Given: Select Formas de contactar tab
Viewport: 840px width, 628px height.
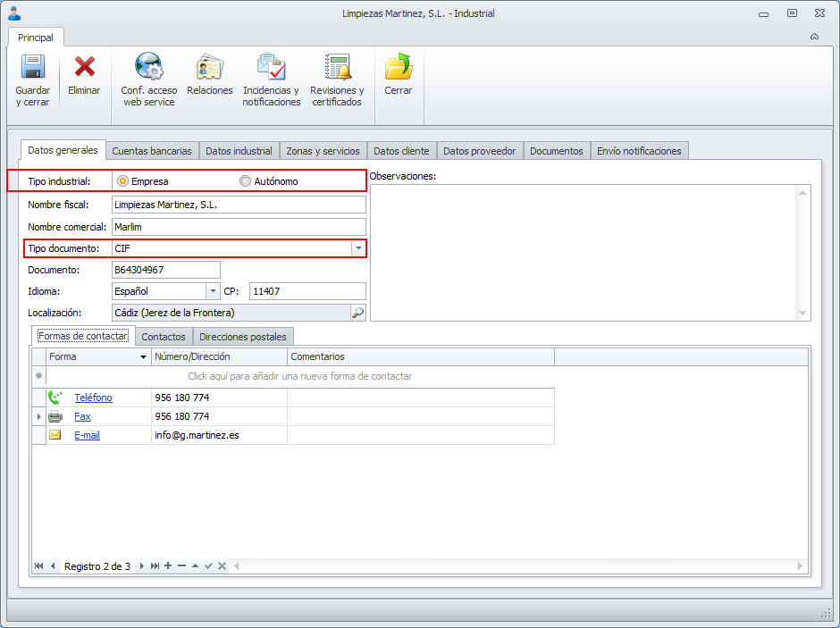Looking at the screenshot, I should pos(83,336).
